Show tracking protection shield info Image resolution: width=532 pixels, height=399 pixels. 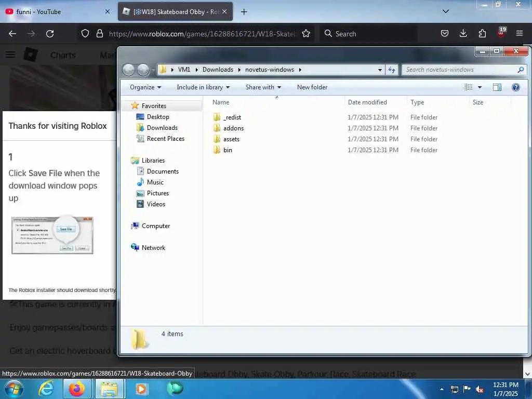(85, 34)
